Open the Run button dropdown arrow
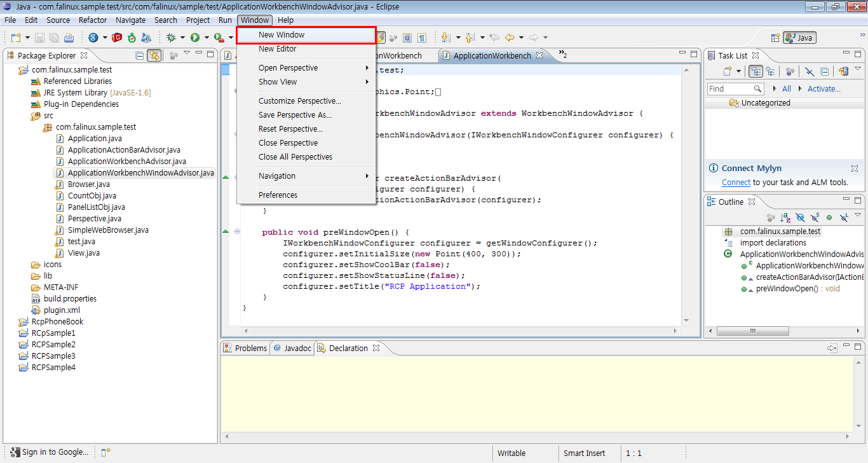868x463 pixels. [x=207, y=38]
